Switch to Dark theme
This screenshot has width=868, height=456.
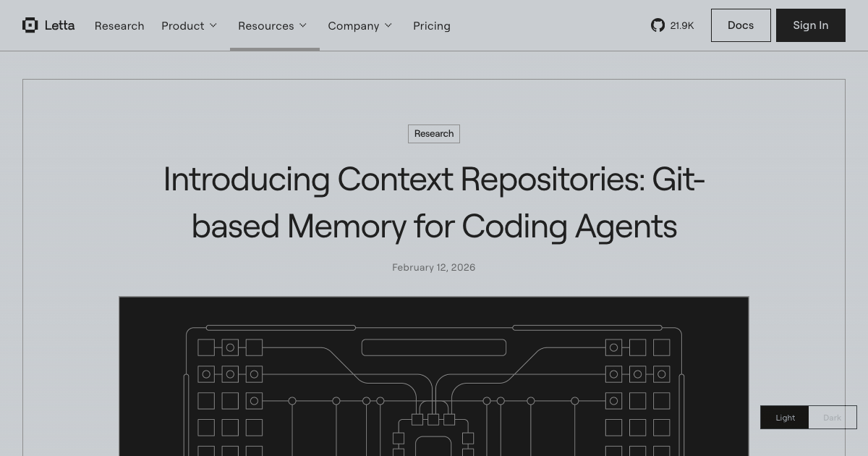click(833, 418)
